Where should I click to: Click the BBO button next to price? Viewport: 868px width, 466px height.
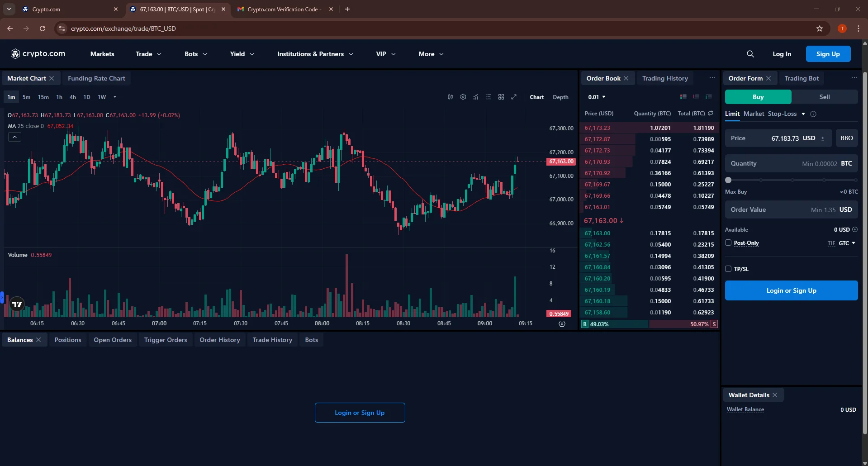846,138
